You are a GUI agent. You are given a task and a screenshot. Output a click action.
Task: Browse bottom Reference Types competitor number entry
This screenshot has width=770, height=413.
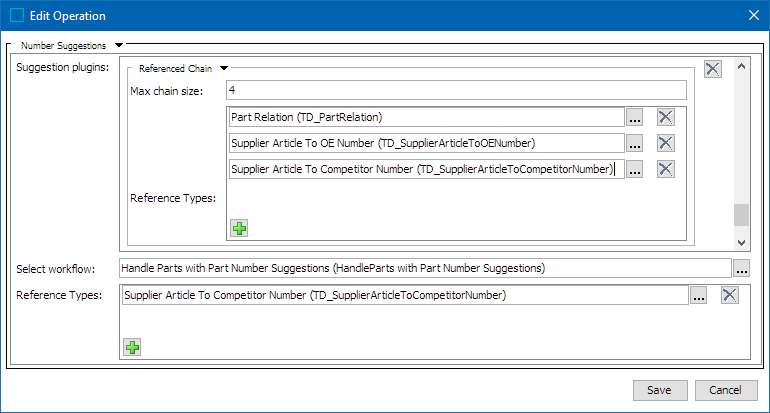tap(698, 295)
